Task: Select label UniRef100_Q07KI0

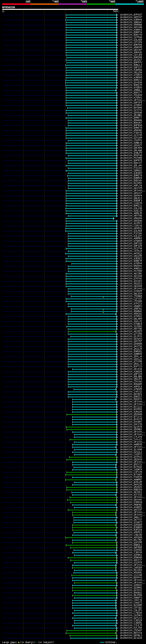Action: tap(131, 590)
